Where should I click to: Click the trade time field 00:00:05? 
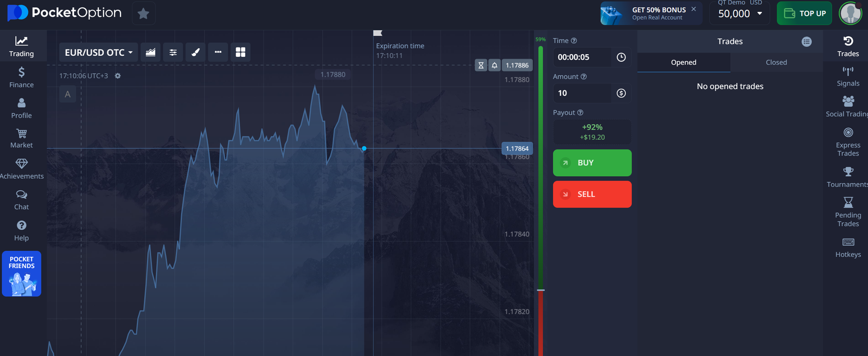click(583, 57)
